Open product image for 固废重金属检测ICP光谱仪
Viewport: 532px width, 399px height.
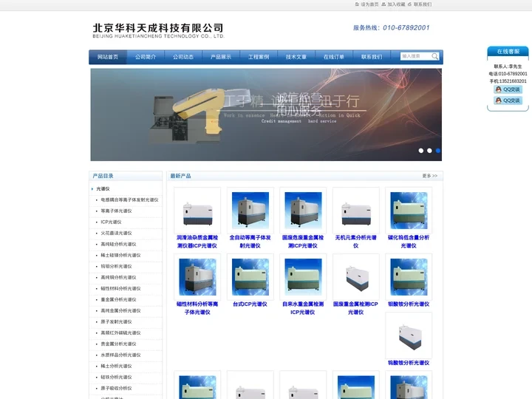[356, 277]
